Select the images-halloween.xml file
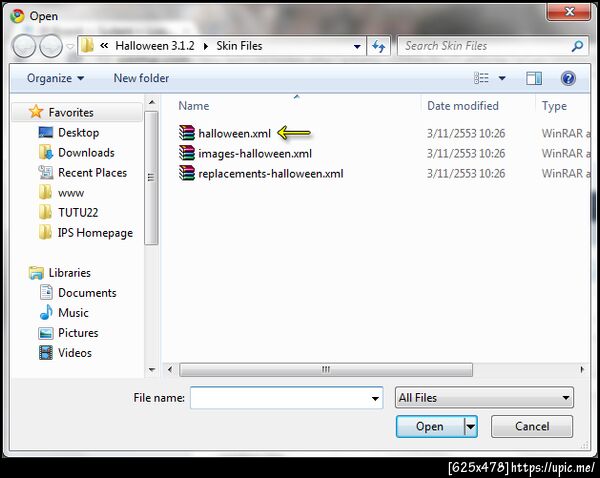Screen dimensions: 600x478 [x=255, y=153]
